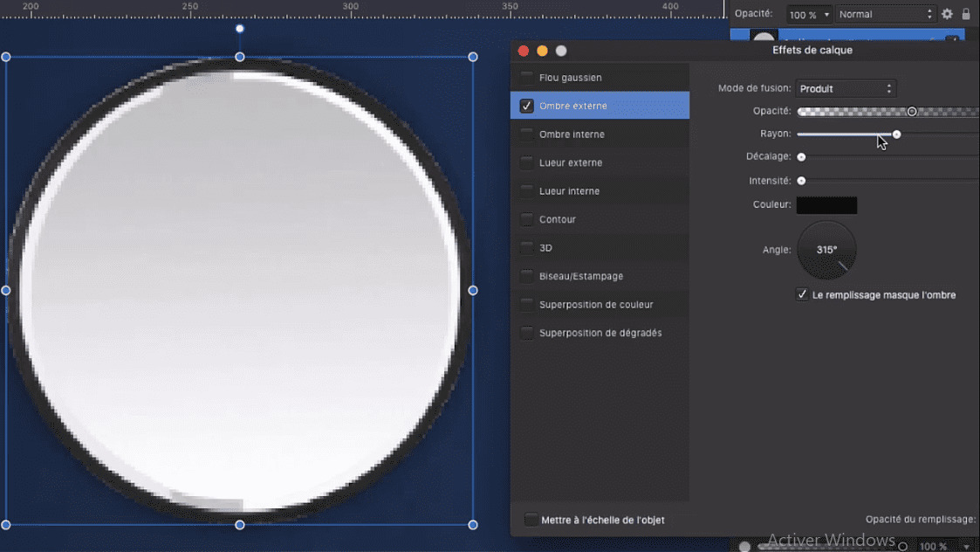
Task: Click the yellow minimize dot of the dialog
Action: click(542, 51)
